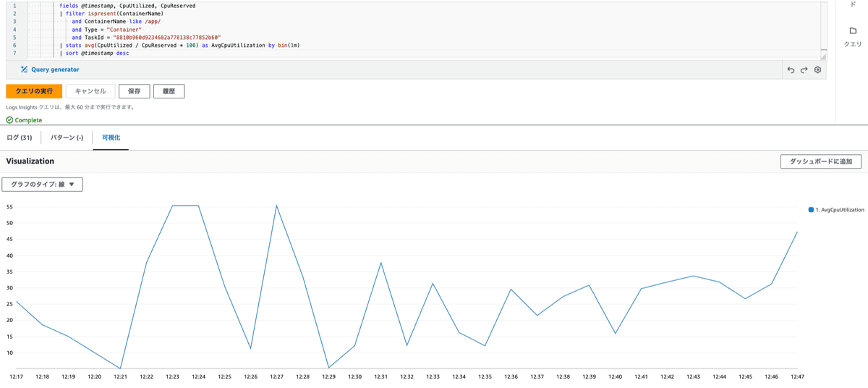
Task: Open query editor settings via the gear icon
Action: click(817, 70)
